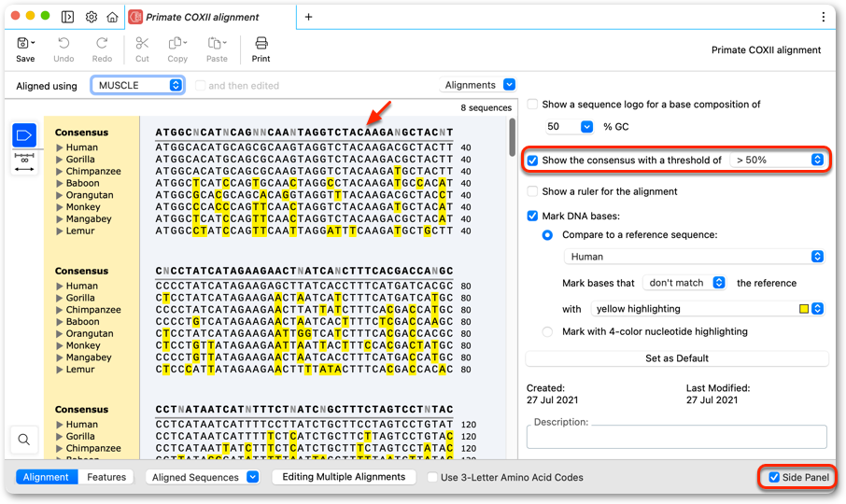Image resolution: width=846 pixels, height=504 pixels.
Task: Enable Use 3-Letter Amino Acid Codes
Action: tap(432, 477)
